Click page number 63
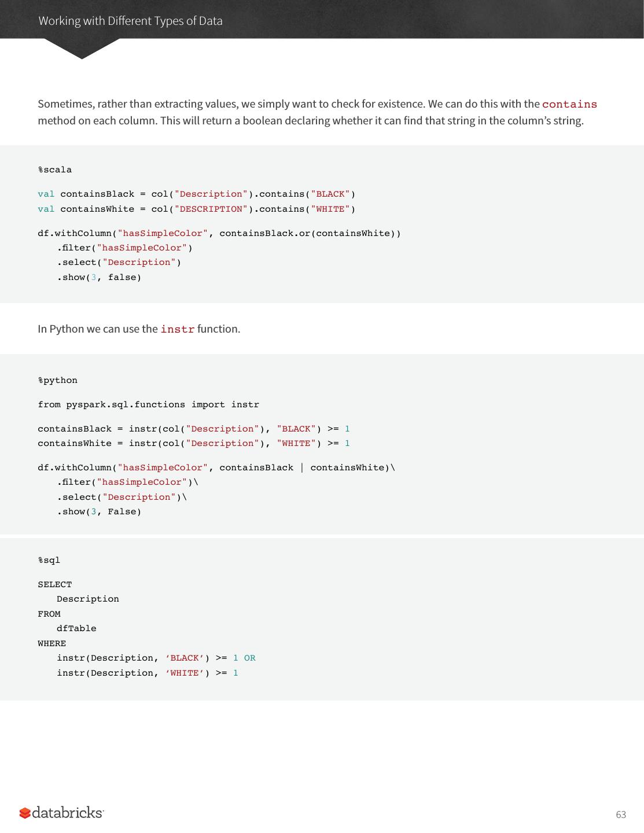644x833 pixels. 621,814
